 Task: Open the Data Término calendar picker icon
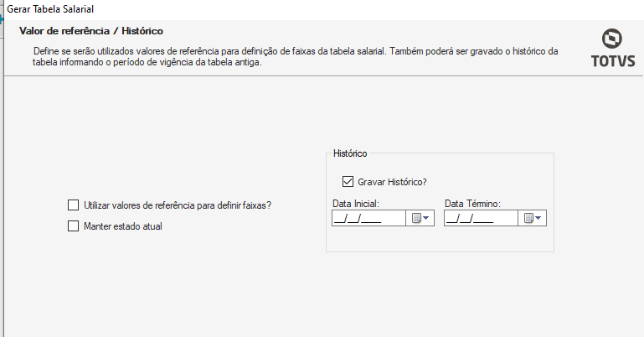(528, 219)
